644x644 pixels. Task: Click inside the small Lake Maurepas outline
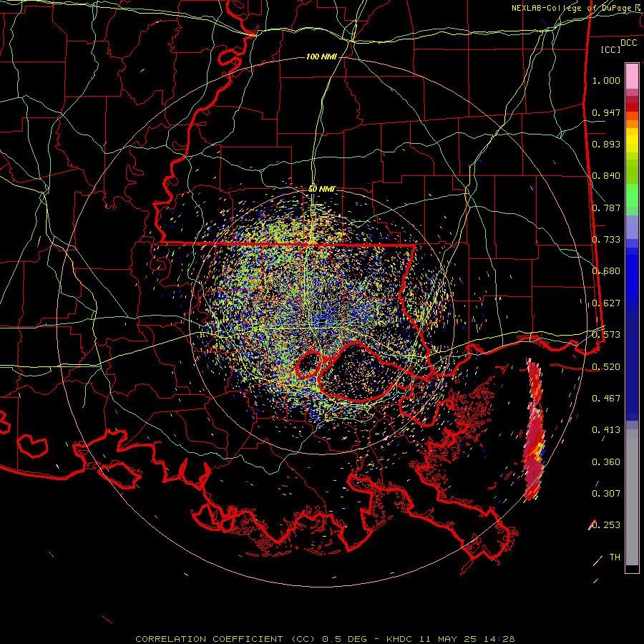[309, 365]
